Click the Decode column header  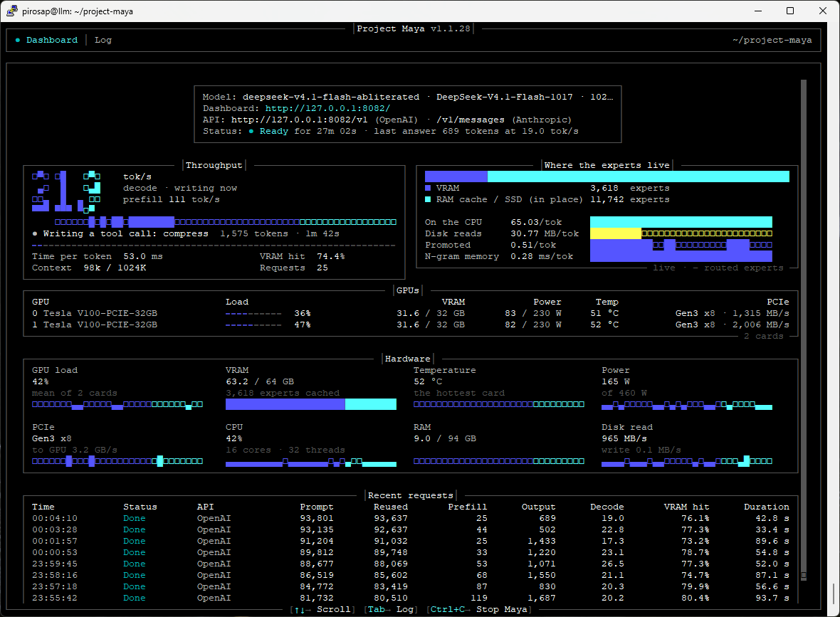point(607,507)
